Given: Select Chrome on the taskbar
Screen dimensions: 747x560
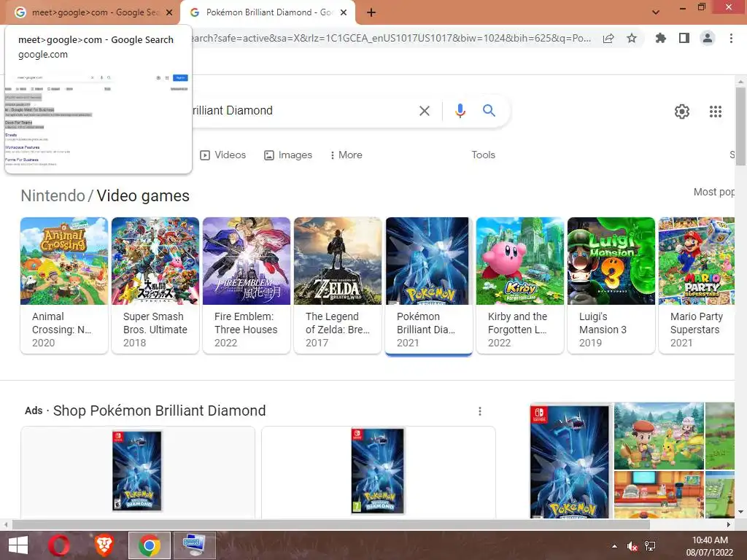Looking at the screenshot, I should coord(149,545).
